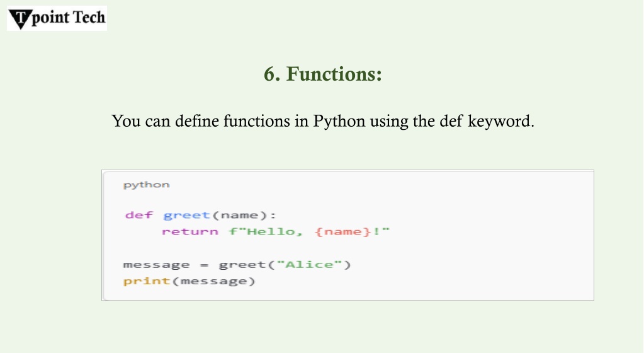The width and height of the screenshot is (644, 353).
Task: Click the green f"Hello, string text
Action: tap(266, 231)
